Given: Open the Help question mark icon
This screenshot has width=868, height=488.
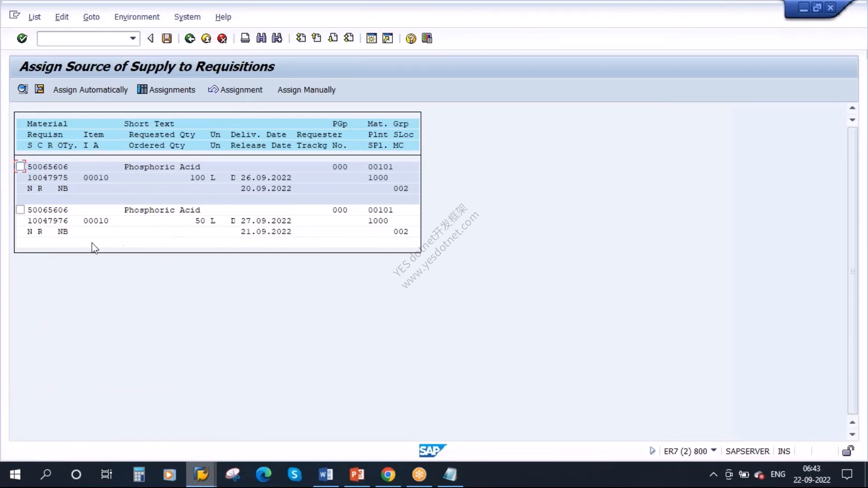Looking at the screenshot, I should (x=410, y=38).
